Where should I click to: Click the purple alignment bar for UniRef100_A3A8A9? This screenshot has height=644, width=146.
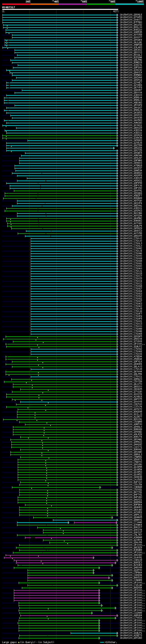[71, 538]
